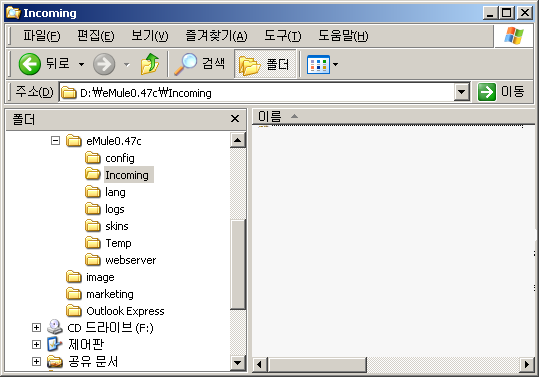Click the 공유 문서 shared folder icon
The height and width of the screenshot is (377, 539).
(55, 361)
